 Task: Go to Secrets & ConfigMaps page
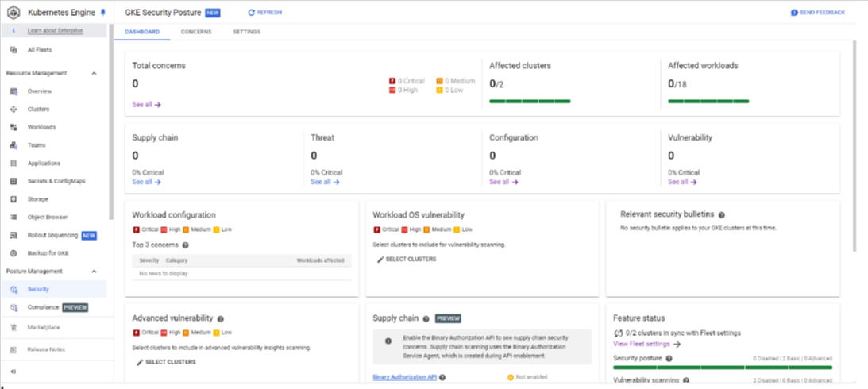56,181
